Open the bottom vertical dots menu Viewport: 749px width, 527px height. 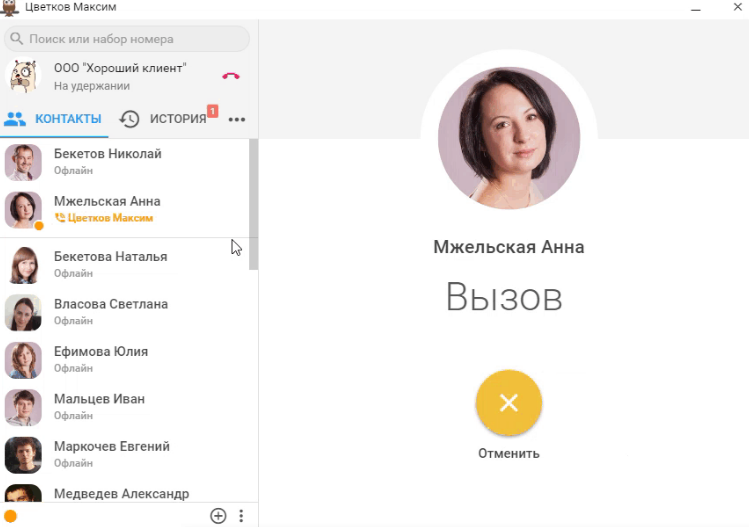(x=241, y=516)
